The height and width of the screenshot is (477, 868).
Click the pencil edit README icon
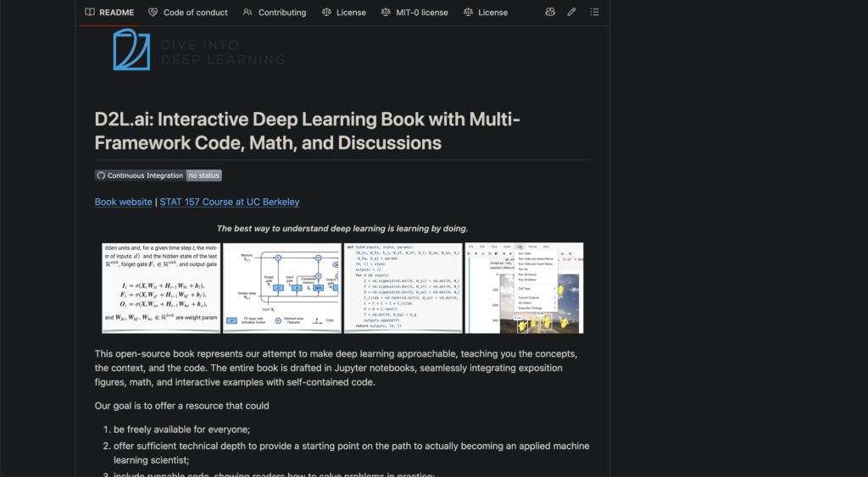click(571, 12)
